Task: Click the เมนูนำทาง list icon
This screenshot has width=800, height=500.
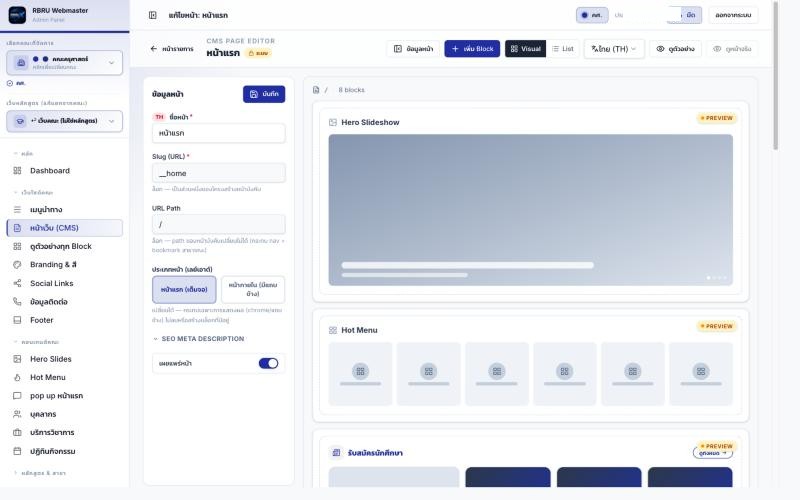Action: 17,209
